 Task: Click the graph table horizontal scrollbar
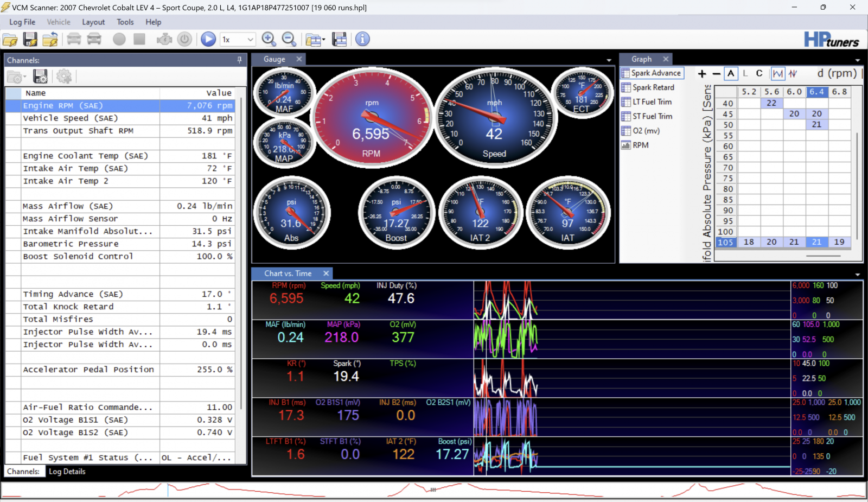tap(823, 256)
